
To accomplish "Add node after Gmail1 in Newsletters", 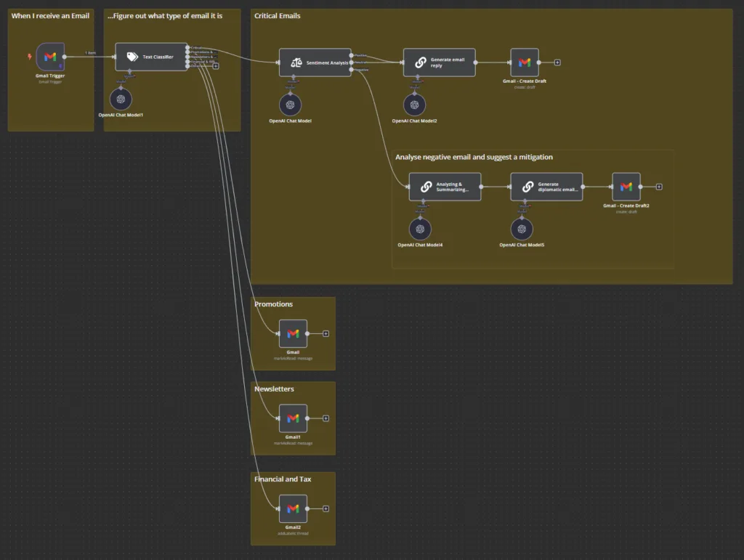I will click(326, 418).
